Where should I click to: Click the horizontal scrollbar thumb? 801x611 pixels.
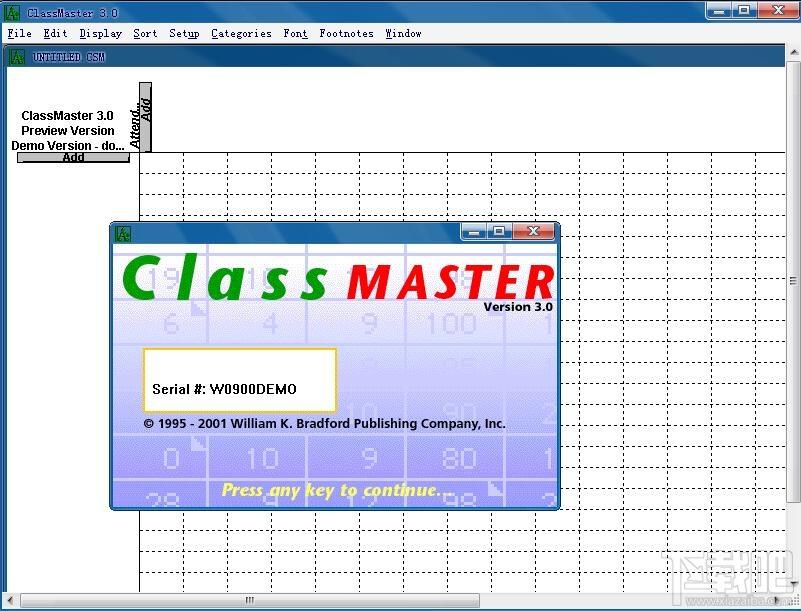250,600
